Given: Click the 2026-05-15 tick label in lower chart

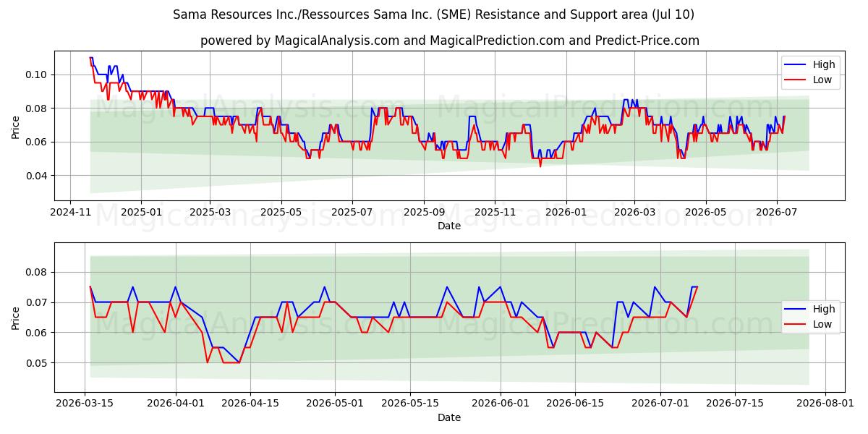Looking at the screenshot, I should (411, 403).
